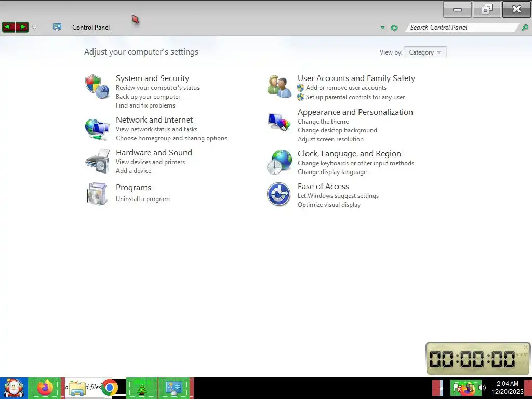532x399 pixels.
Task: Open the Santa Start button
Action: click(14, 388)
